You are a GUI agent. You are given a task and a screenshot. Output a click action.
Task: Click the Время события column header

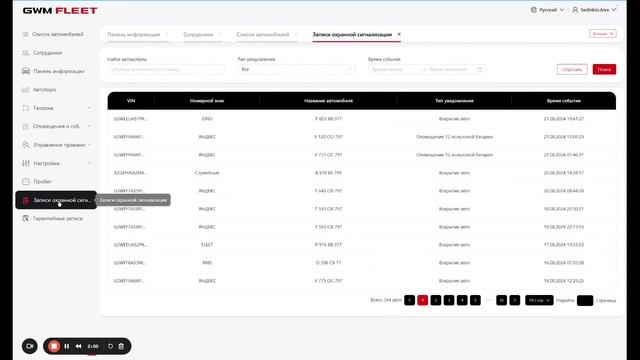[x=563, y=101]
